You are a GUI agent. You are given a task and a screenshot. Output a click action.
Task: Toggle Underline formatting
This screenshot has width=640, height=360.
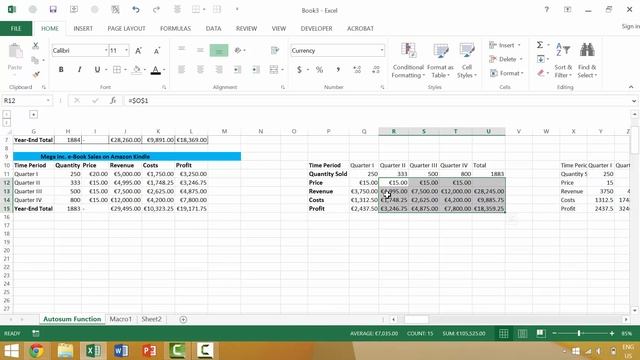(x=97, y=70)
